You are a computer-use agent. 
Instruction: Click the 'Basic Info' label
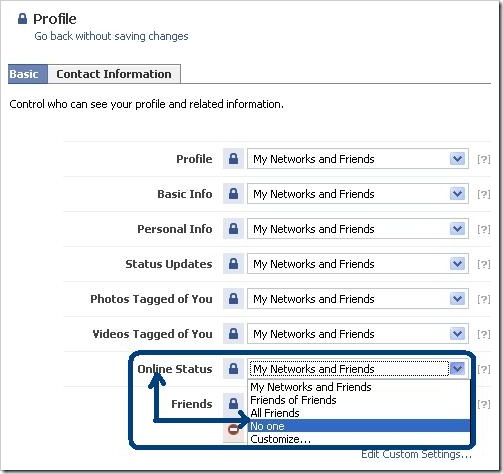click(x=185, y=194)
